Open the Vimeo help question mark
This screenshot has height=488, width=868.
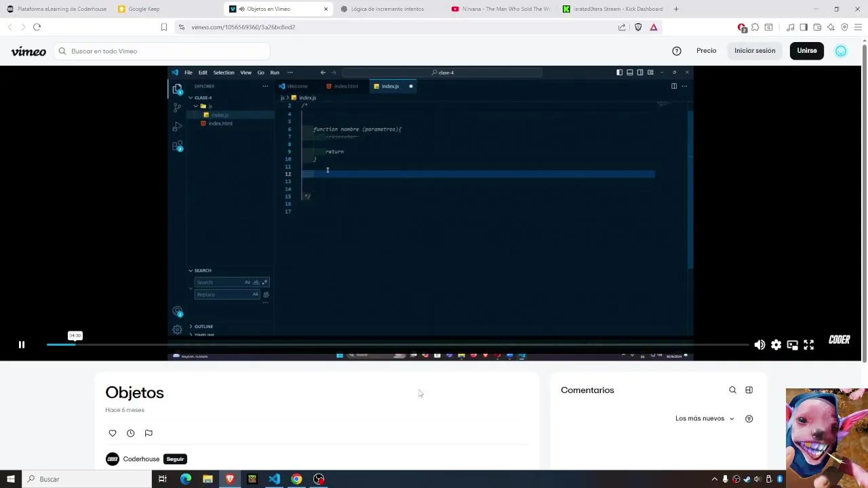(x=676, y=51)
